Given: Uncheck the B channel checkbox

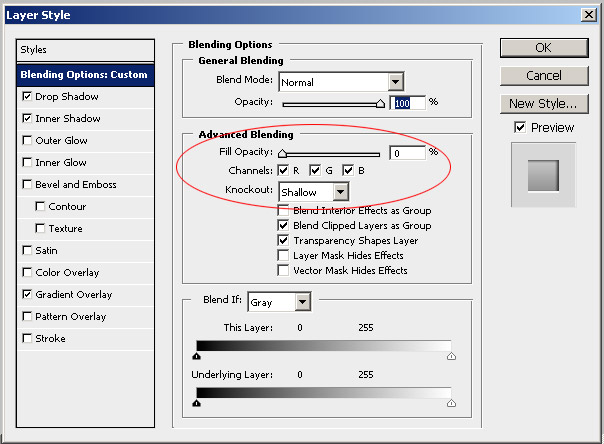Looking at the screenshot, I should 348,170.
